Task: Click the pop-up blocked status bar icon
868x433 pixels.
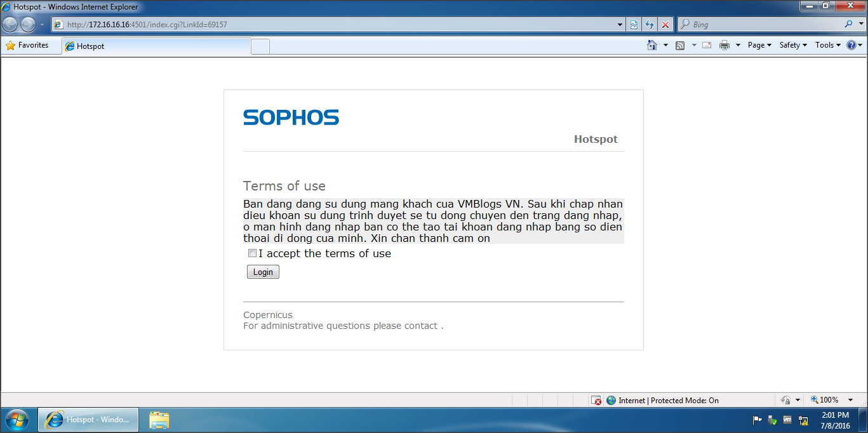Action: pyautogui.click(x=596, y=400)
